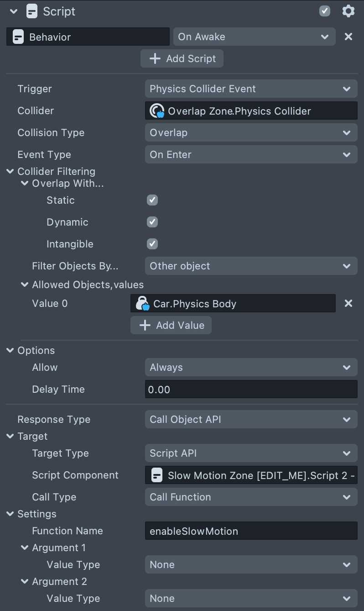Image resolution: width=364 pixels, height=611 pixels.
Task: Open the Response Type dropdown
Action: click(251, 420)
